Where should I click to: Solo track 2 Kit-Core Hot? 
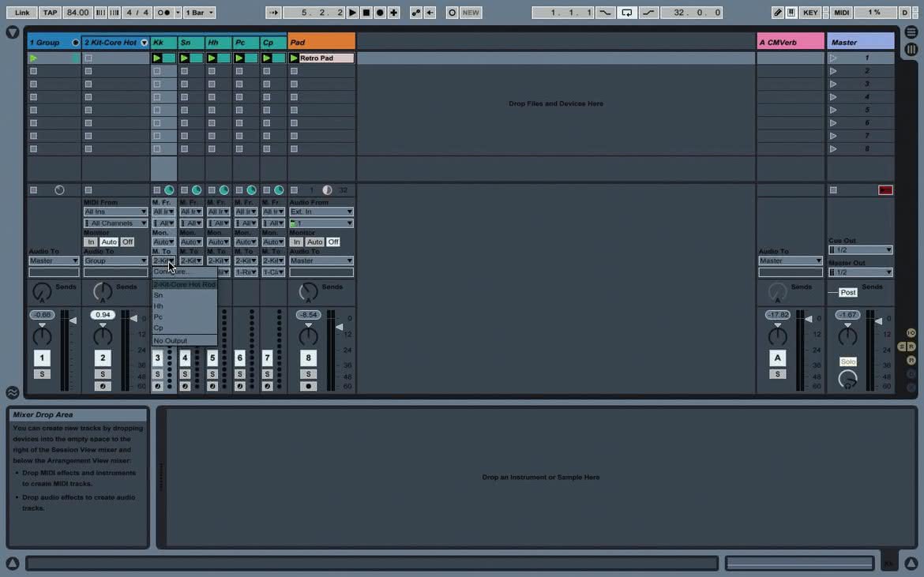click(103, 374)
